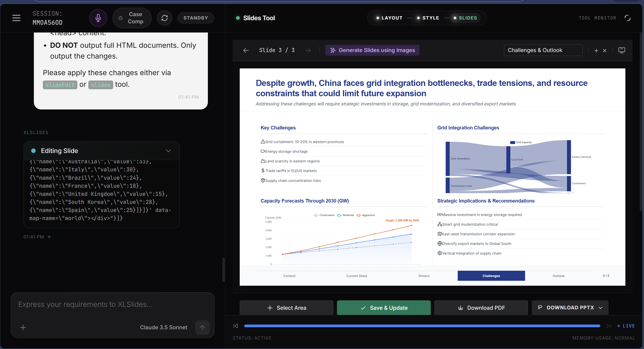The height and width of the screenshot is (349, 644).
Task: Toggle STANDBY mode
Action: (196, 18)
